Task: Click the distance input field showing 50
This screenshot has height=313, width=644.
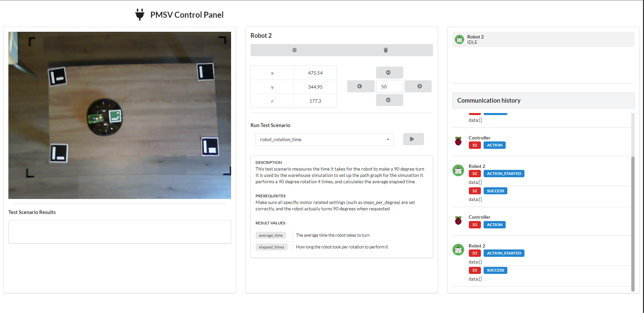Action: pyautogui.click(x=389, y=86)
